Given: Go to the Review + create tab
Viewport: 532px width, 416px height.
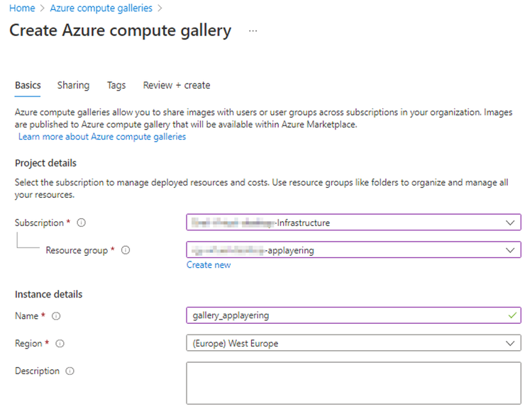Looking at the screenshot, I should [177, 85].
